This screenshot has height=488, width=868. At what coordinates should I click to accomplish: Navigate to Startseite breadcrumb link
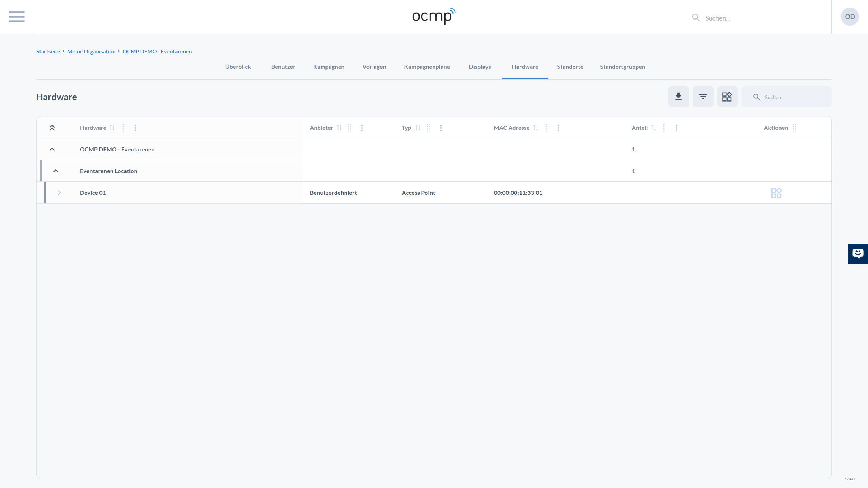click(48, 51)
